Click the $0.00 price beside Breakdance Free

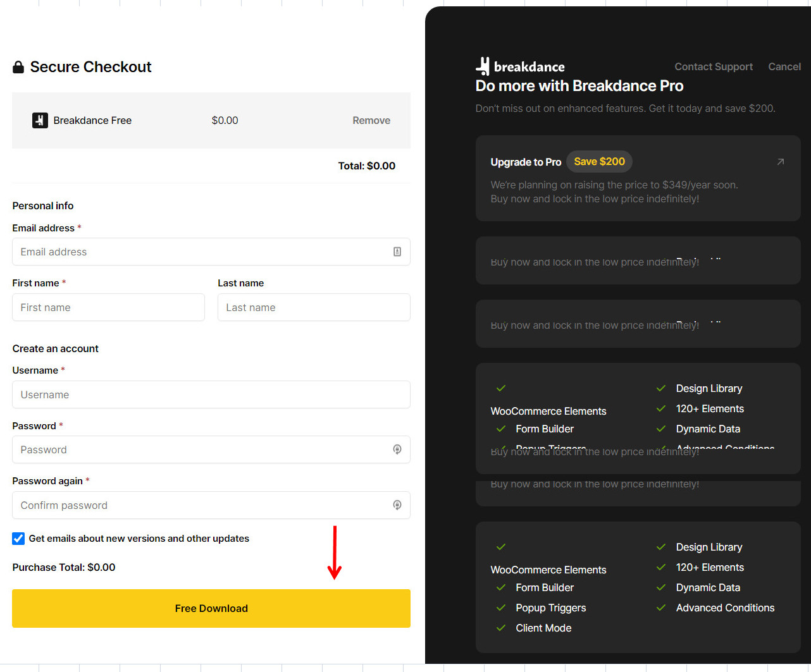click(225, 120)
